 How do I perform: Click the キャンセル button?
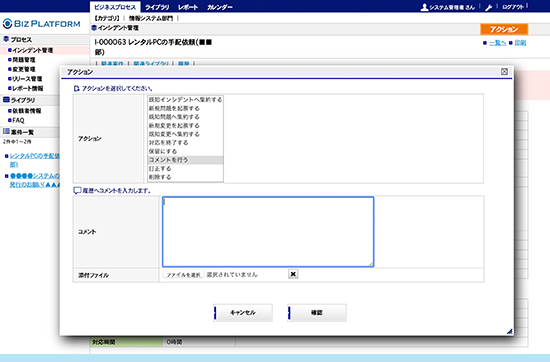pos(243,313)
